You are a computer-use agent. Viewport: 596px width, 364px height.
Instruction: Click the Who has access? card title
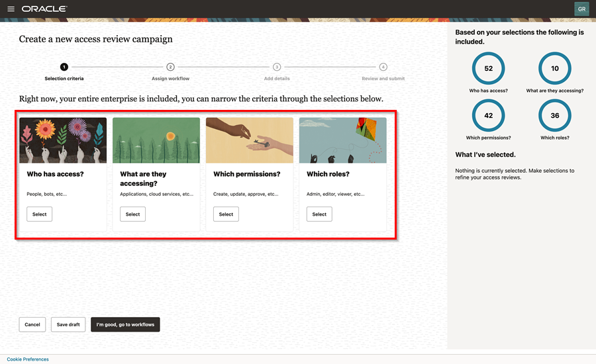pos(55,174)
